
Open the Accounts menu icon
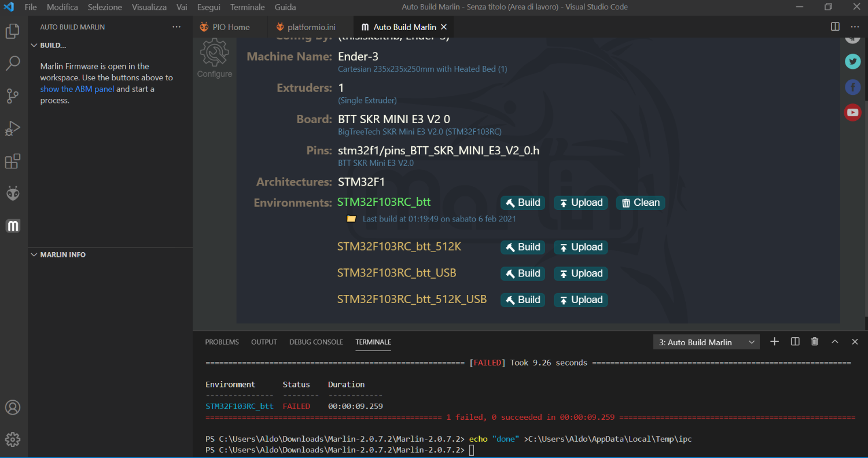coord(13,407)
